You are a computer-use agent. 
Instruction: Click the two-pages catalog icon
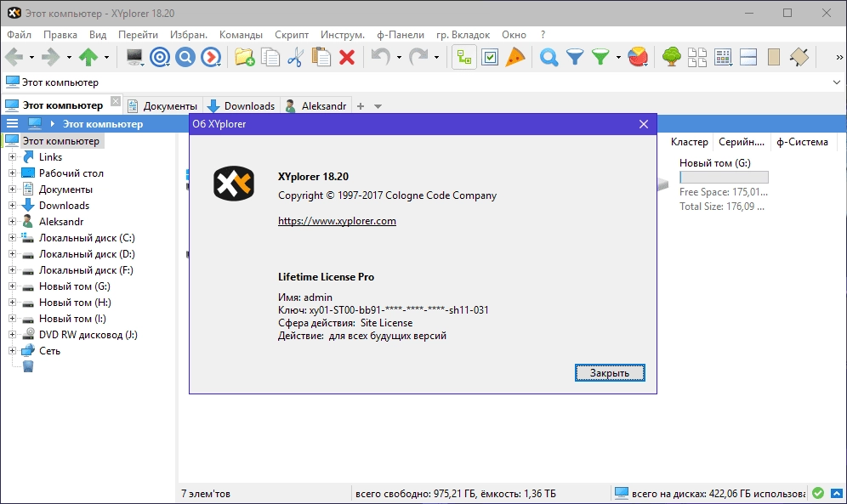[697, 57]
